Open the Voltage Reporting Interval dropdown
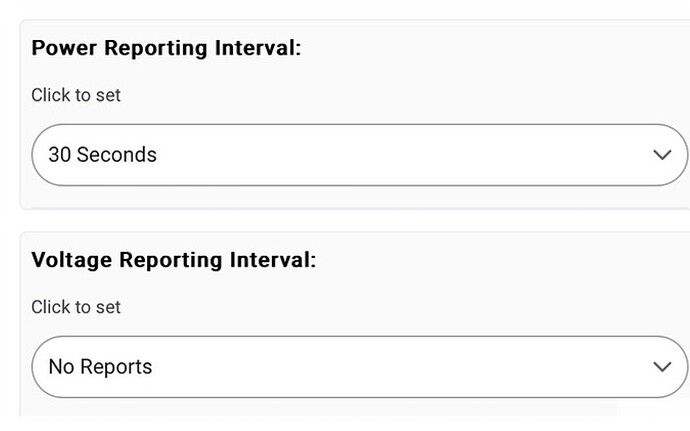Viewport: 690px width, 431px height. tap(360, 367)
